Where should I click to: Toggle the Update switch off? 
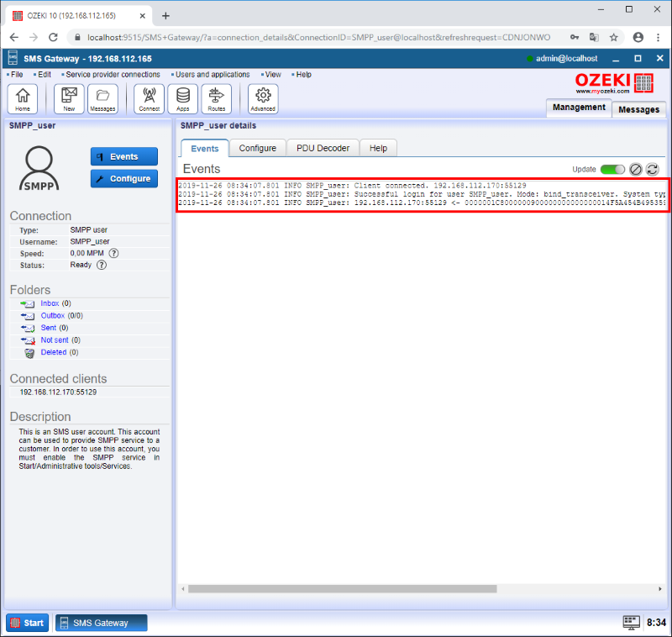pyautogui.click(x=612, y=169)
